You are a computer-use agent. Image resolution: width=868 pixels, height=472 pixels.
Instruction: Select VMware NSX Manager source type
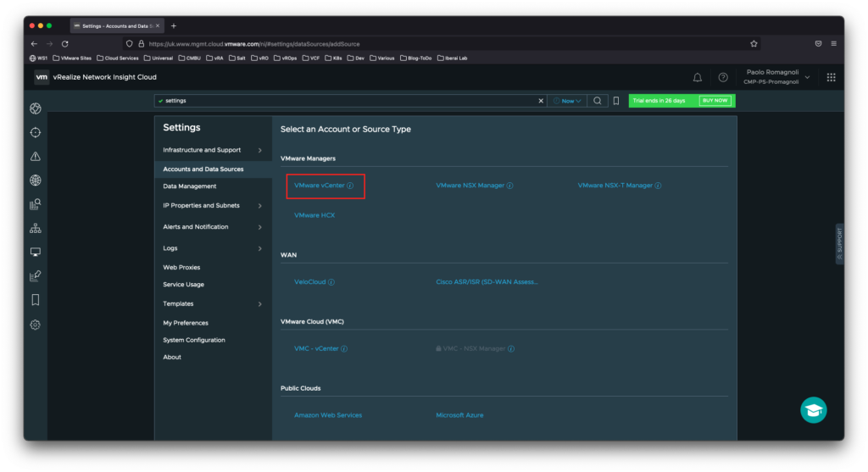point(470,186)
